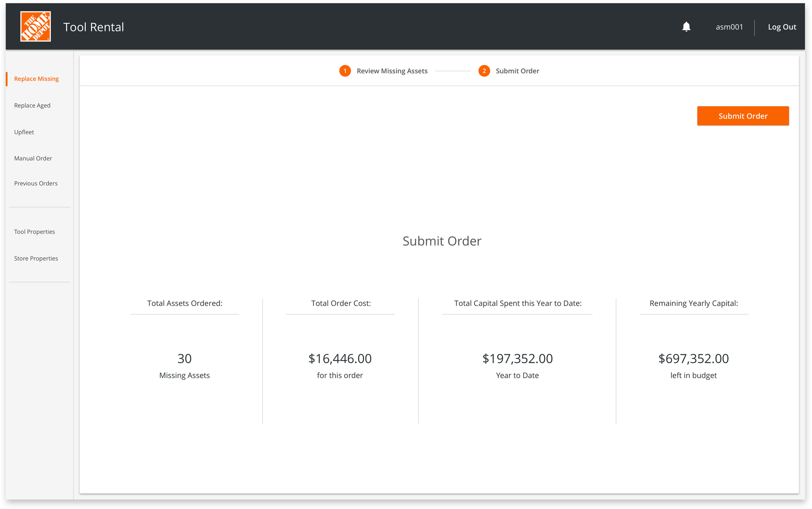Click Total Assets Ordered label
The image size is (812, 509).
[184, 303]
